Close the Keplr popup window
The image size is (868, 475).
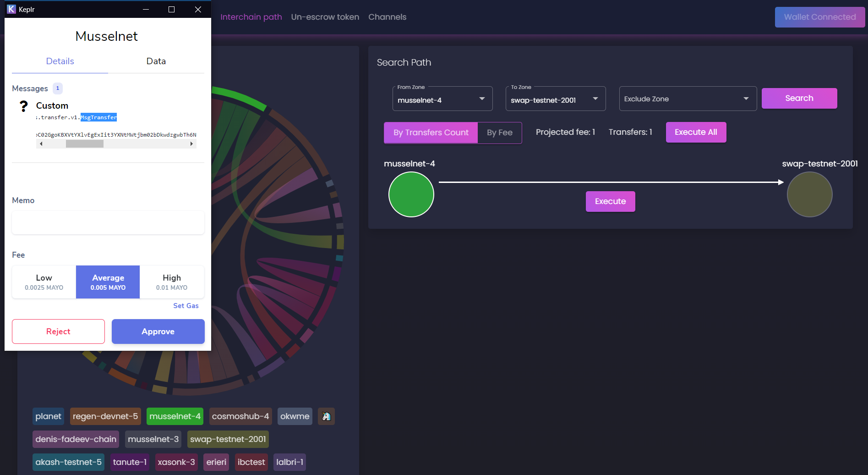(198, 9)
